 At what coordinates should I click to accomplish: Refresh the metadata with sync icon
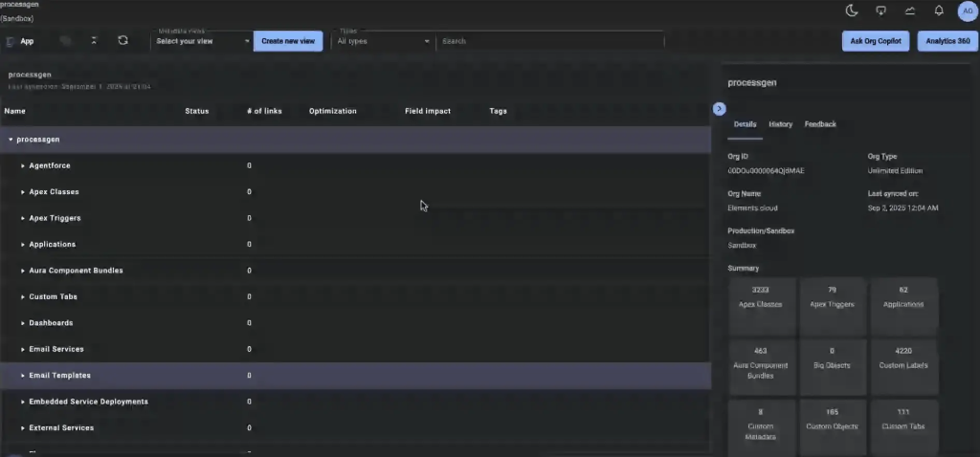point(123,40)
